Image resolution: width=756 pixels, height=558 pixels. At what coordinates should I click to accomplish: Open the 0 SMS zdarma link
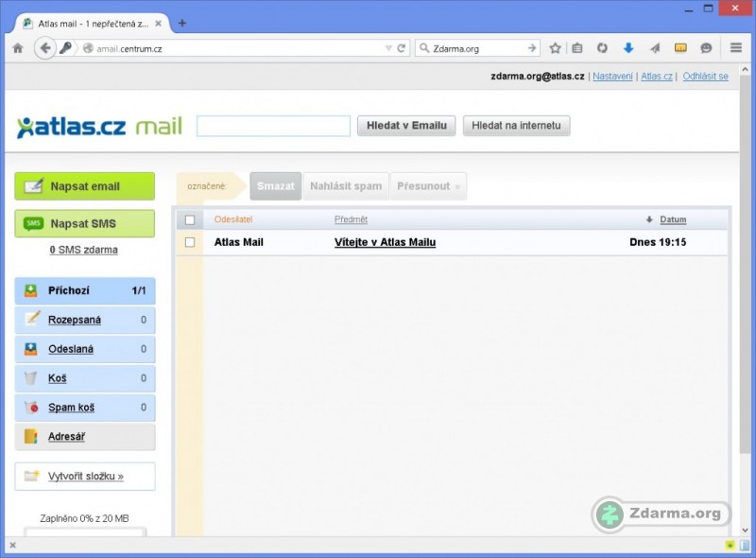83,250
